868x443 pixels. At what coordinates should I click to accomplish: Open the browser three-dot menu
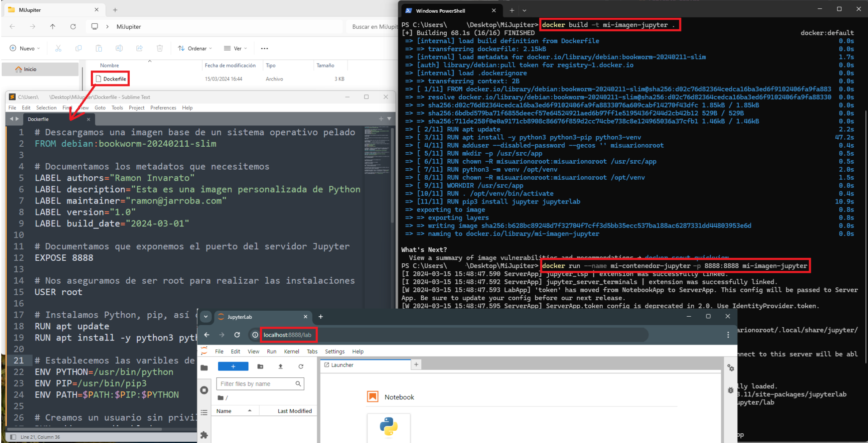click(x=728, y=335)
